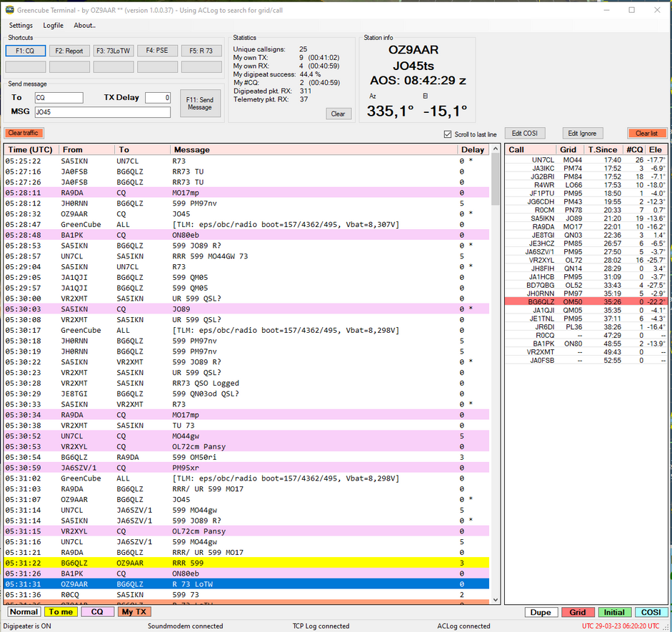
Task: Toggle the Scroll to last line checkbox
Action: (x=448, y=134)
